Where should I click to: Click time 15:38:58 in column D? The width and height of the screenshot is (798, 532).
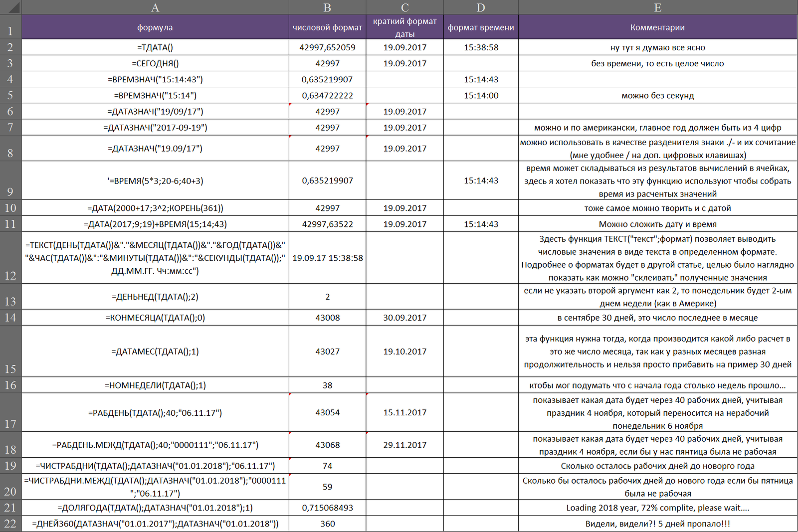click(481, 47)
